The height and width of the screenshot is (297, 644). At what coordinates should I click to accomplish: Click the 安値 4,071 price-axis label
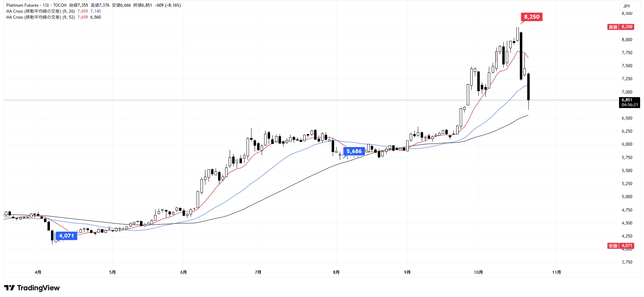621,246
